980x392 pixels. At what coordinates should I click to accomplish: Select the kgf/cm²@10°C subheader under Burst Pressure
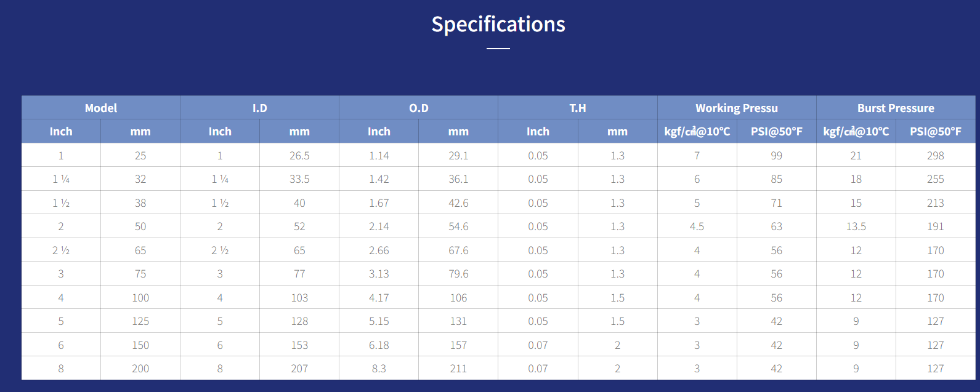pos(856,131)
